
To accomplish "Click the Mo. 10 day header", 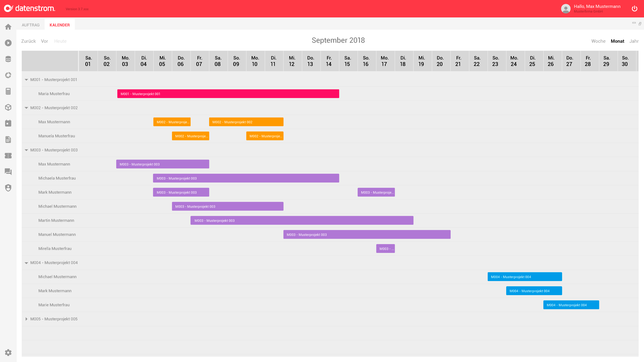I will 255,61.
